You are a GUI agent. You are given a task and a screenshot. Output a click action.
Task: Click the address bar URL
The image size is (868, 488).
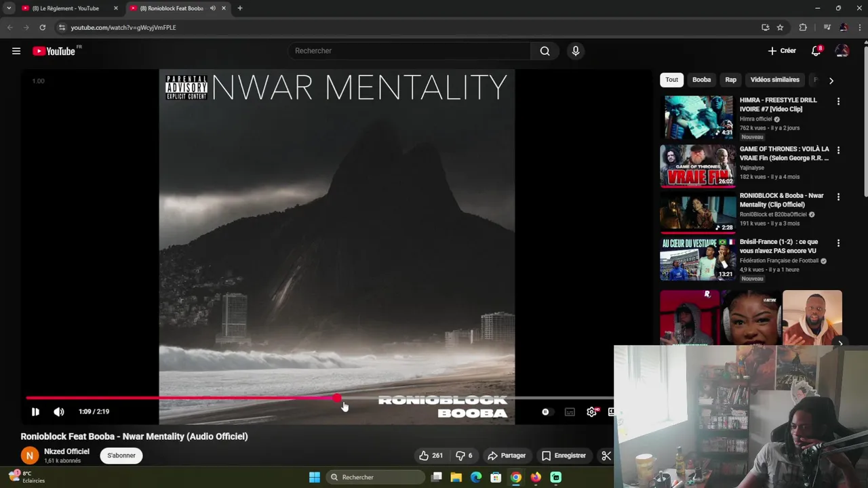pyautogui.click(x=123, y=28)
